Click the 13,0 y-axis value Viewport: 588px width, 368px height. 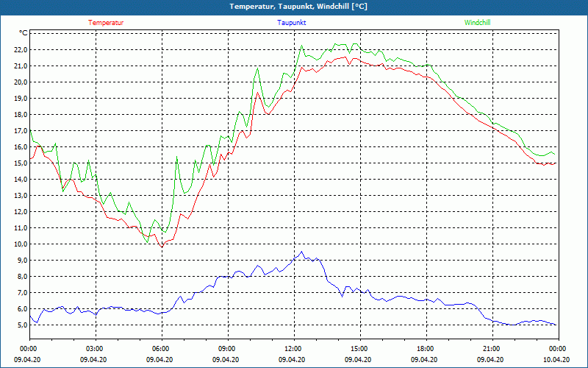21,195
